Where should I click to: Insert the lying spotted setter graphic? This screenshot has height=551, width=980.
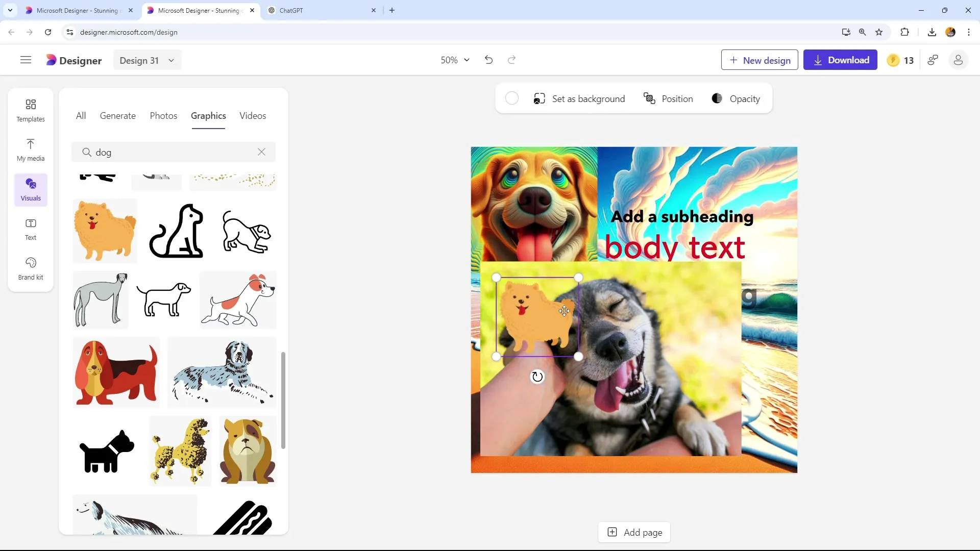pos(222,372)
